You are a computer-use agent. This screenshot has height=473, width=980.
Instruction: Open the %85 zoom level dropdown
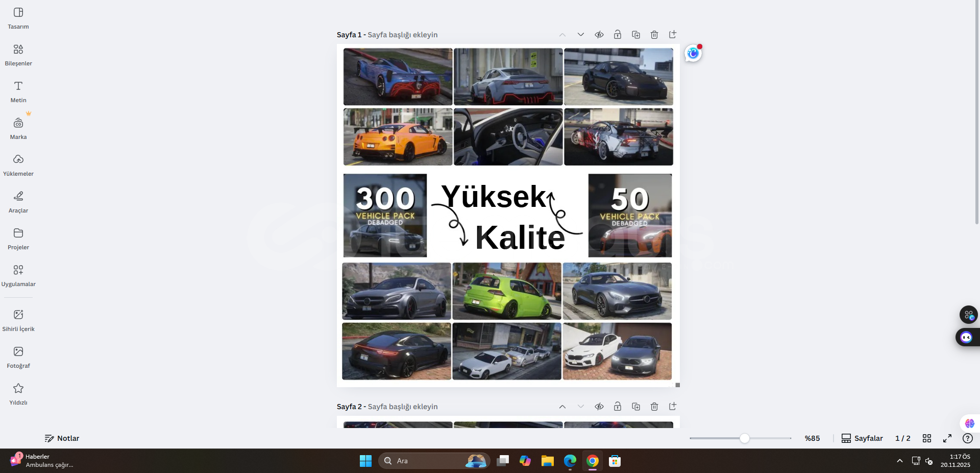[x=812, y=438]
